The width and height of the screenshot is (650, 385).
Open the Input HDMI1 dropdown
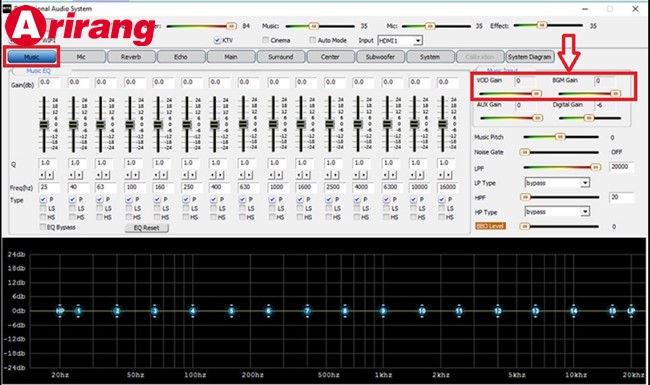click(418, 41)
